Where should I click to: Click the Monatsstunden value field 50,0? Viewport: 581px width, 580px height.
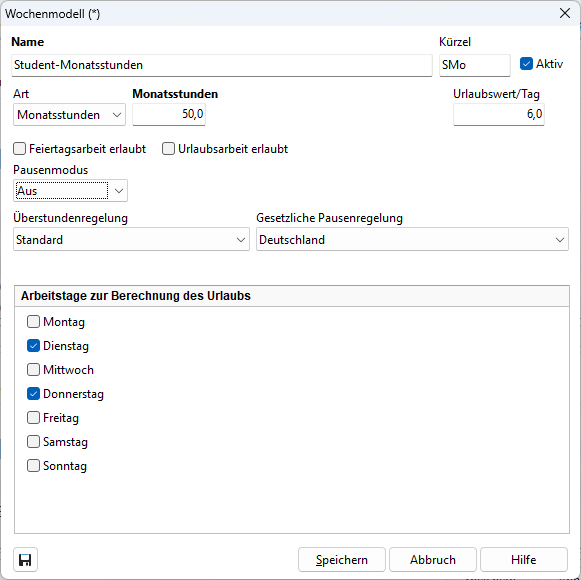pyautogui.click(x=169, y=114)
